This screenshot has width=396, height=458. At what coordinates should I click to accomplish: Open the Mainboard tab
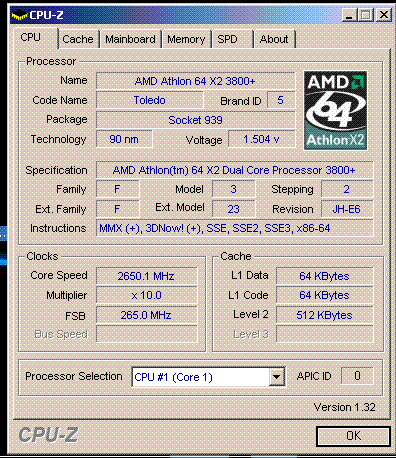tap(130, 39)
